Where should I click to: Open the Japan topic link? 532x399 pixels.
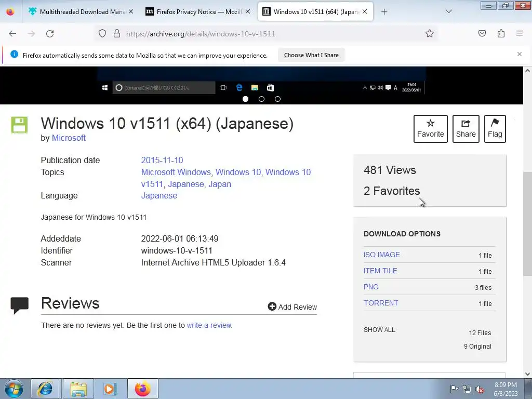coord(220,184)
